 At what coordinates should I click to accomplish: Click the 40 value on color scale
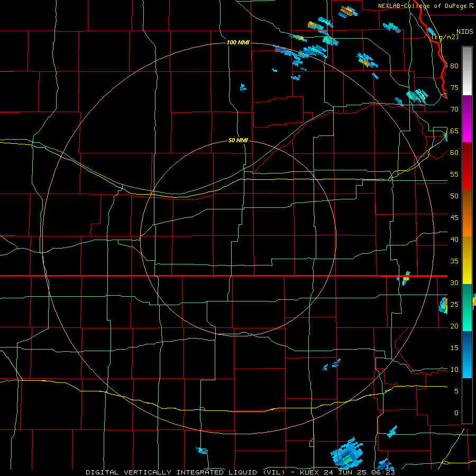coord(454,239)
